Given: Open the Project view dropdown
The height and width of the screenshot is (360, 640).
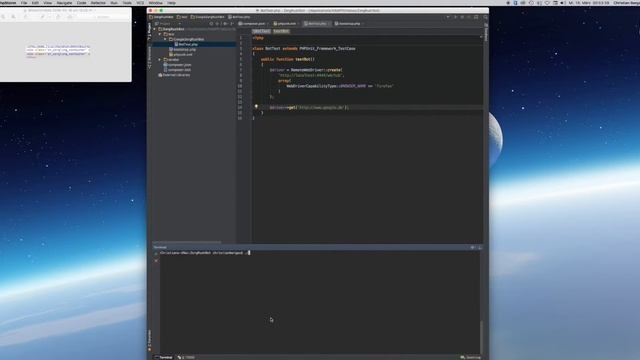Looking at the screenshot, I should [x=168, y=24].
